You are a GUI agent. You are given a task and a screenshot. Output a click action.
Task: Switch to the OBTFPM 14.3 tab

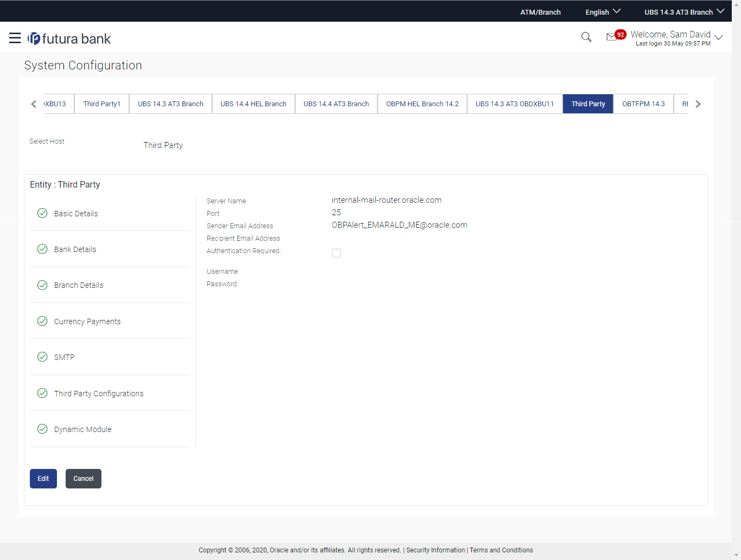point(643,104)
